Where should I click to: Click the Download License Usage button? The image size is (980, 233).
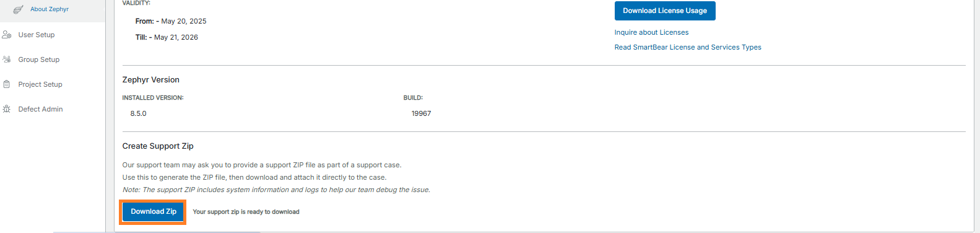point(665,11)
